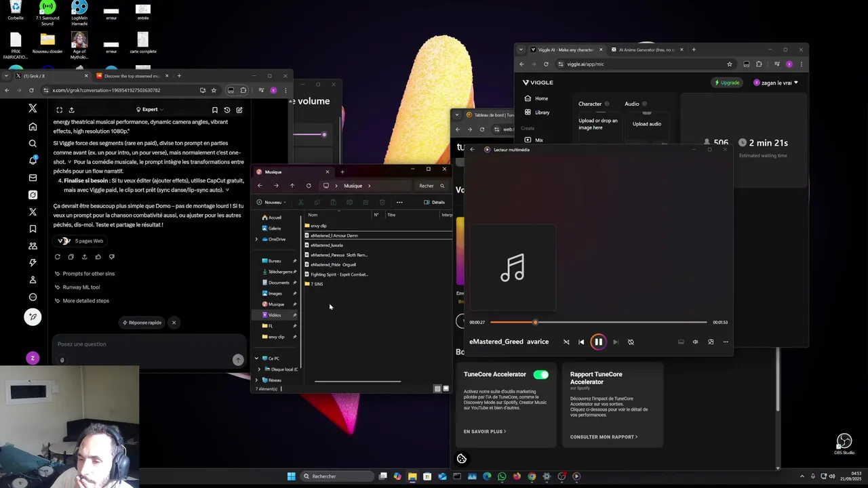
Task: Collapse the Ce PC tree node
Action: tap(256, 359)
